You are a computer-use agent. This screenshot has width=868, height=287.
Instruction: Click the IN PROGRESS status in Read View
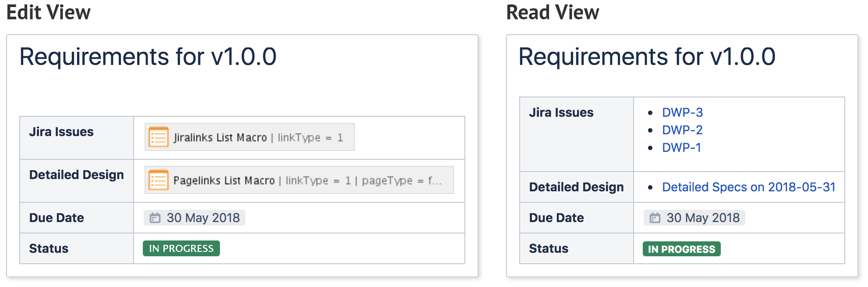[x=681, y=249]
